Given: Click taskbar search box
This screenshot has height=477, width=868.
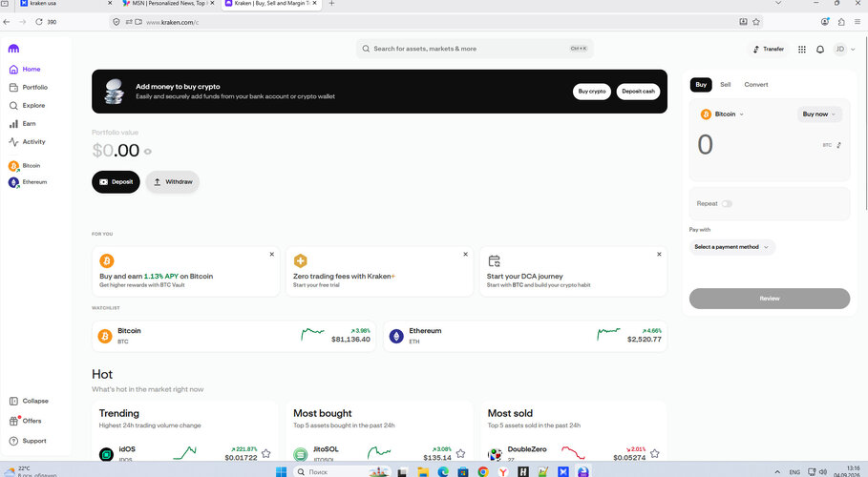Looking at the screenshot, I should tap(342, 471).
